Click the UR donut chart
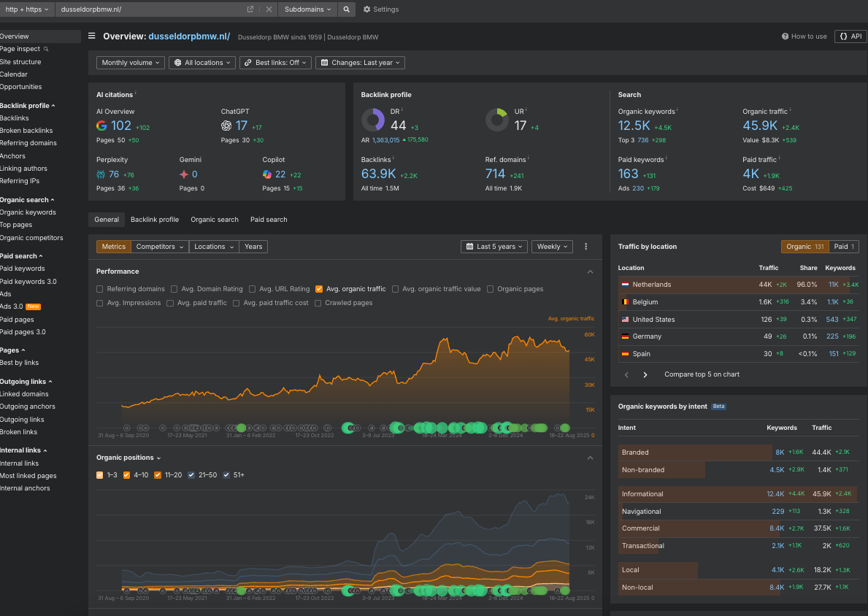 [x=497, y=120]
